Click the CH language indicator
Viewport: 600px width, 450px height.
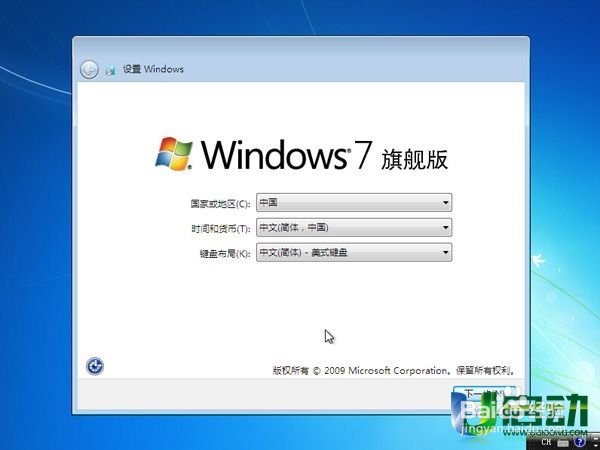tap(546, 442)
